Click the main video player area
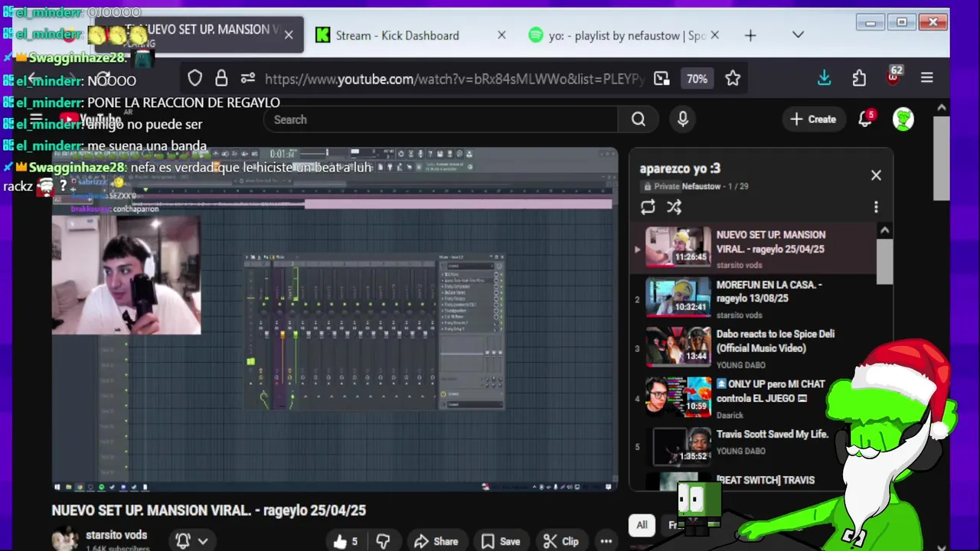Image resolution: width=980 pixels, height=551 pixels. pyautogui.click(x=335, y=320)
